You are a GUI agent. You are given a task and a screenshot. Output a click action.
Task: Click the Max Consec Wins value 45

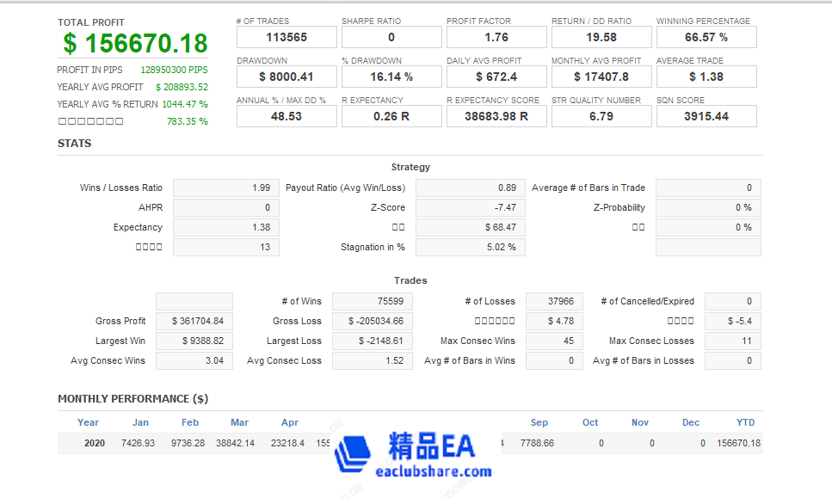pyautogui.click(x=554, y=341)
